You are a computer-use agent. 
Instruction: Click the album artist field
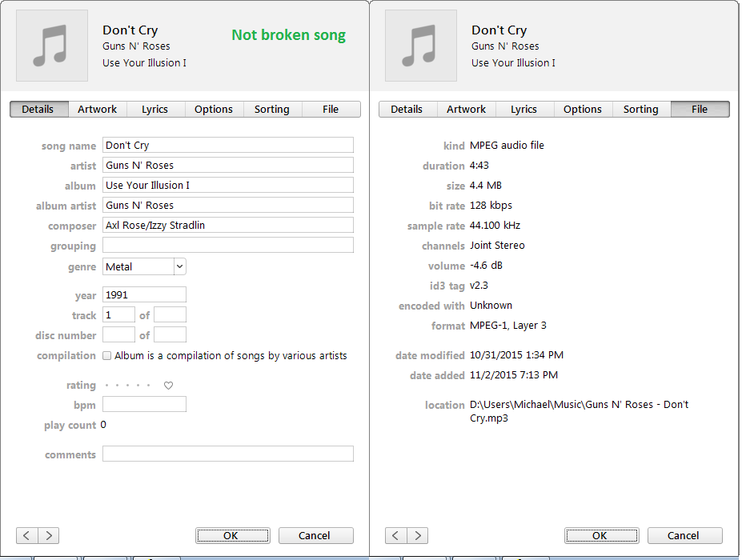tap(228, 206)
